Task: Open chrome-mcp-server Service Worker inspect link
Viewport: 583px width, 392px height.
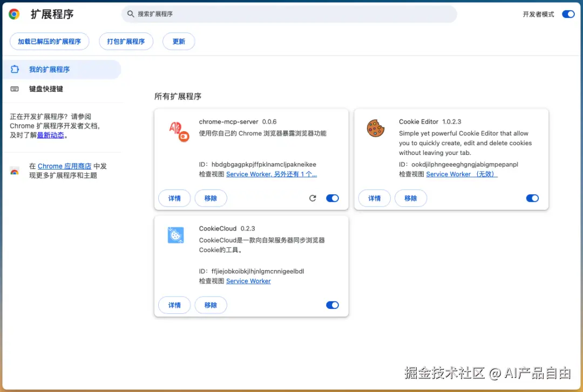Action: pos(272,174)
